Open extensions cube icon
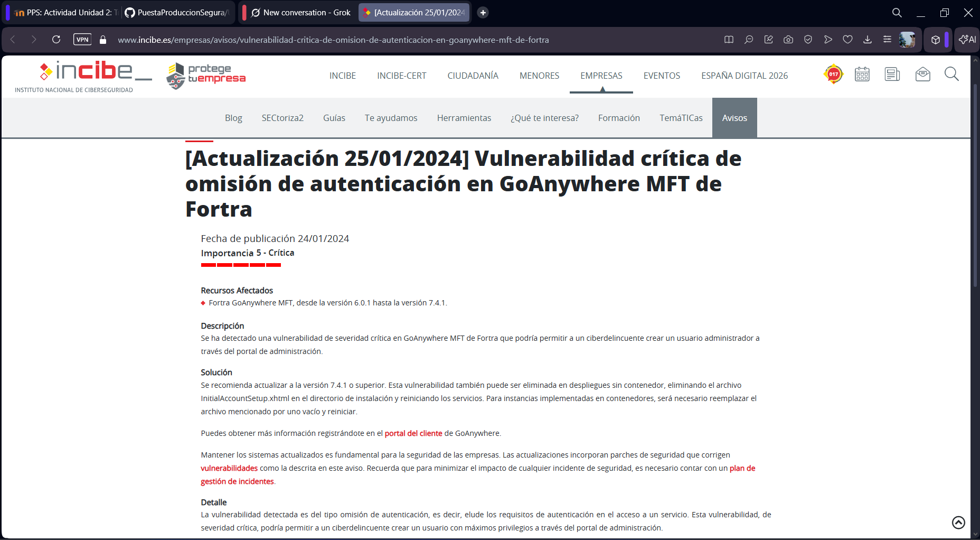This screenshot has width=980, height=540. [936, 40]
